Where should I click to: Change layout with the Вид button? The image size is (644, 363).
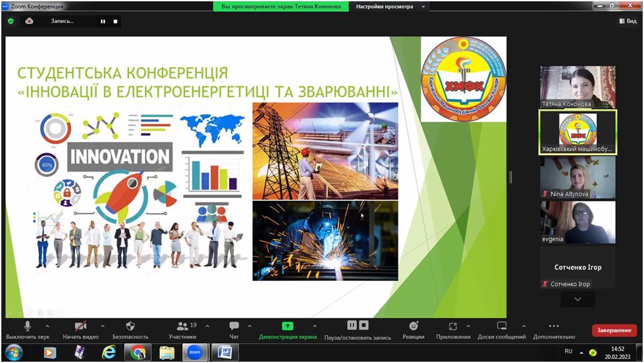pyautogui.click(x=628, y=21)
